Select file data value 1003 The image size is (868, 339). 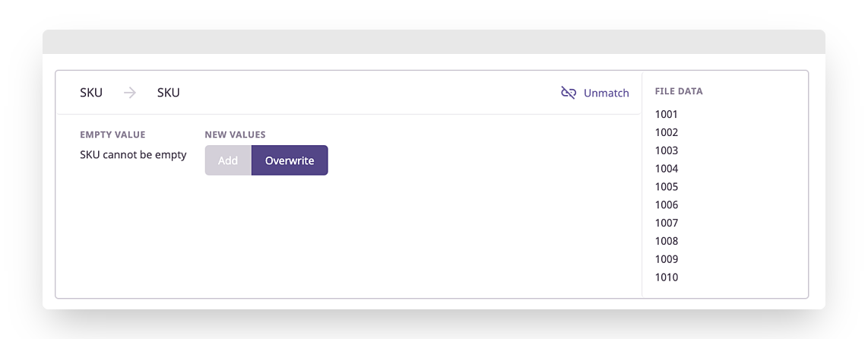coord(667,150)
